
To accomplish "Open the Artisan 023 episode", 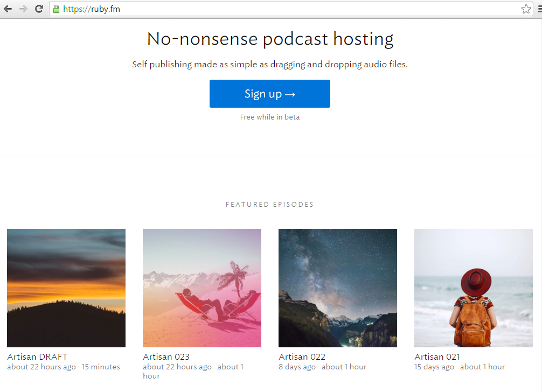I will pyautogui.click(x=166, y=356).
